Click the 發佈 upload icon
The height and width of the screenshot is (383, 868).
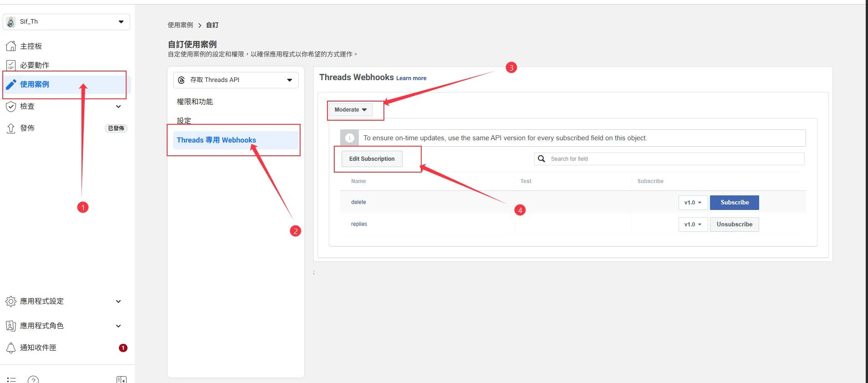[11, 128]
